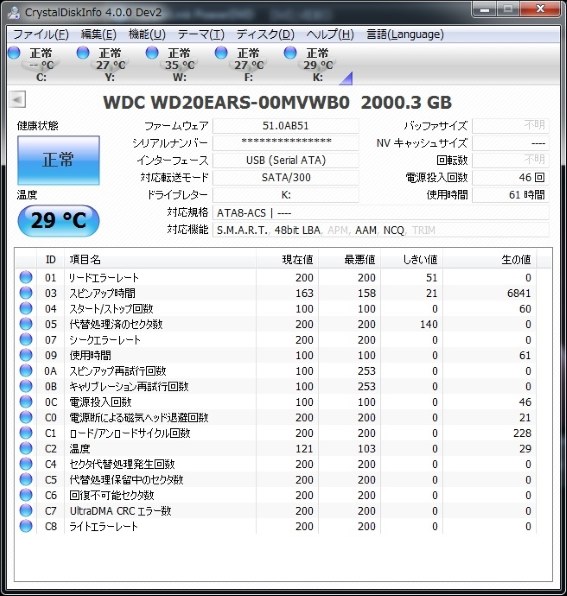Click the バッファサイズ field
Screen dimensions: 567x596
coord(511,126)
